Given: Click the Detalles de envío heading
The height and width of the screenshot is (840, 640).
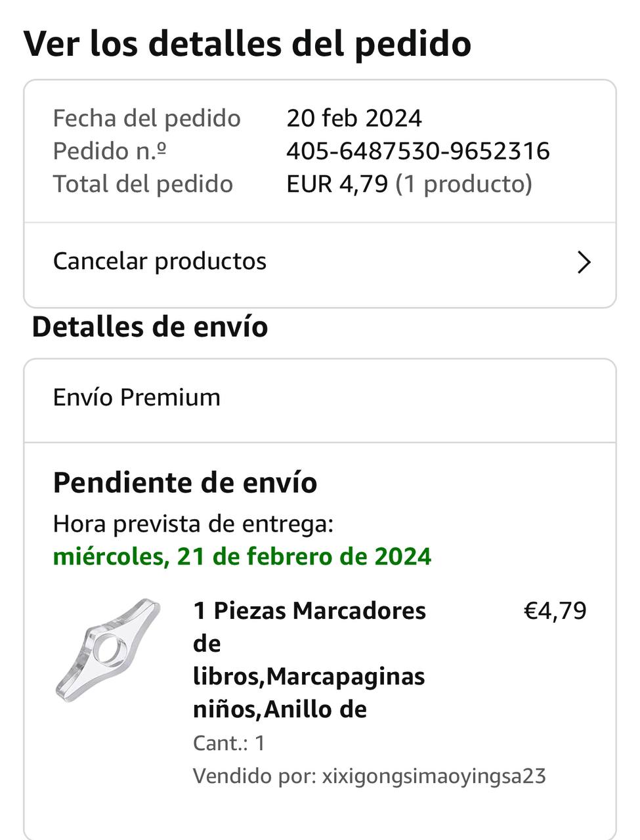Looking at the screenshot, I should click(x=150, y=327).
